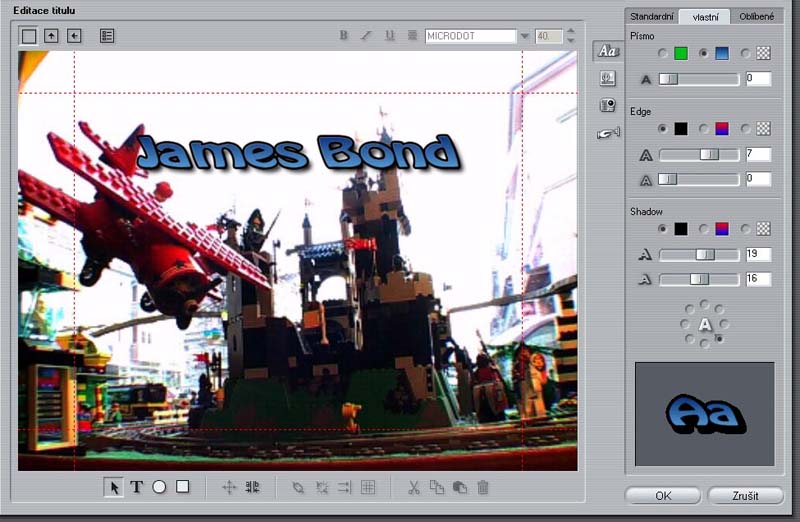Open the MICRODOT font dropdown

(525, 36)
